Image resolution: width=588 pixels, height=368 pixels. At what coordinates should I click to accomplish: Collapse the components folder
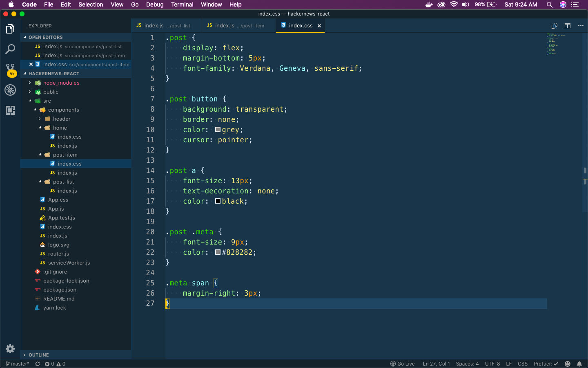tap(76, 110)
